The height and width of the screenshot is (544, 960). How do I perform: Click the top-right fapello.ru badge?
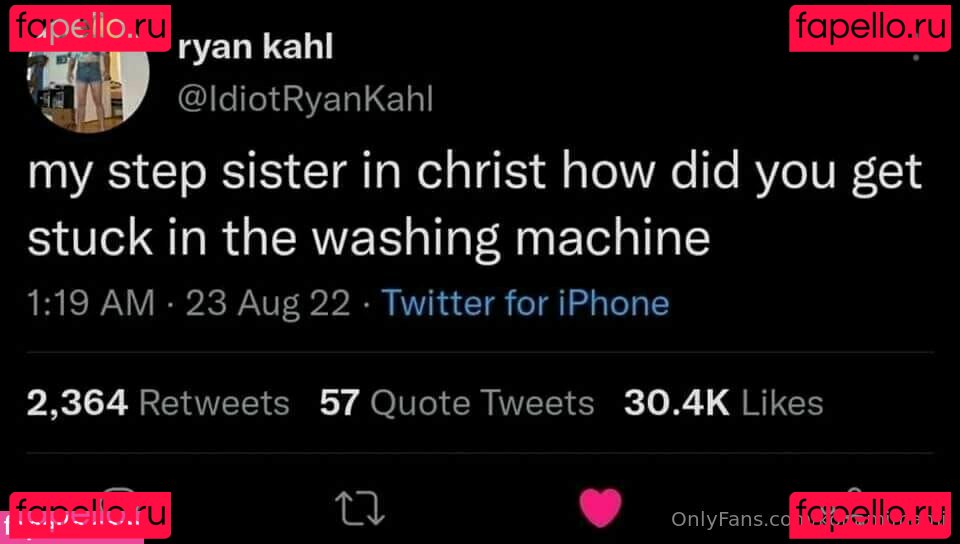coord(870,28)
